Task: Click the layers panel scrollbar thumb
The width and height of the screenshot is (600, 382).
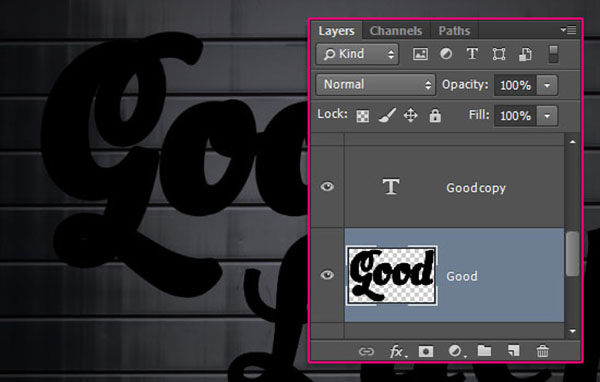Action: (572, 253)
